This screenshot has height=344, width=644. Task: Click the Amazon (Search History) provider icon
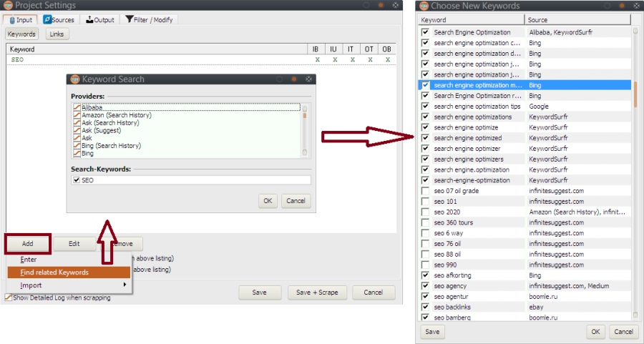(x=77, y=115)
